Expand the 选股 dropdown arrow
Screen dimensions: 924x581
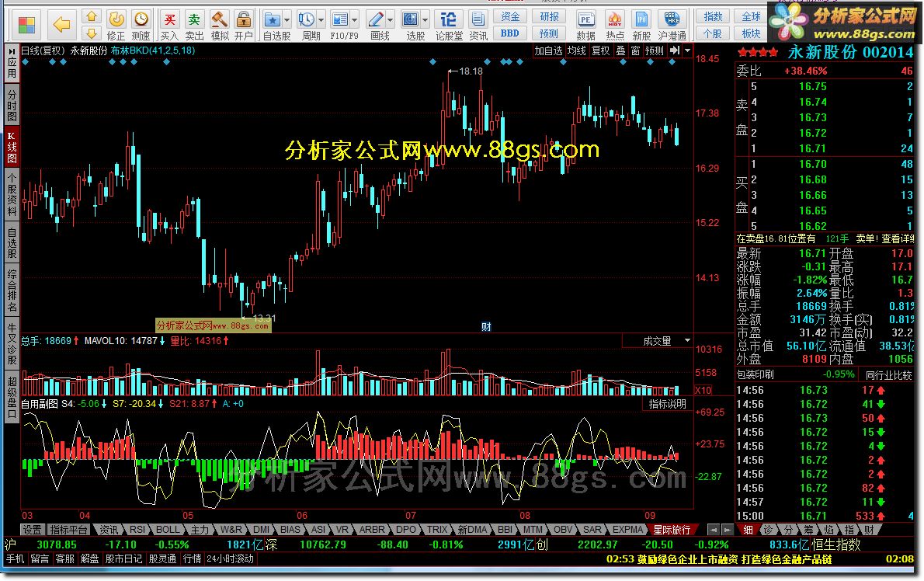pos(424,20)
